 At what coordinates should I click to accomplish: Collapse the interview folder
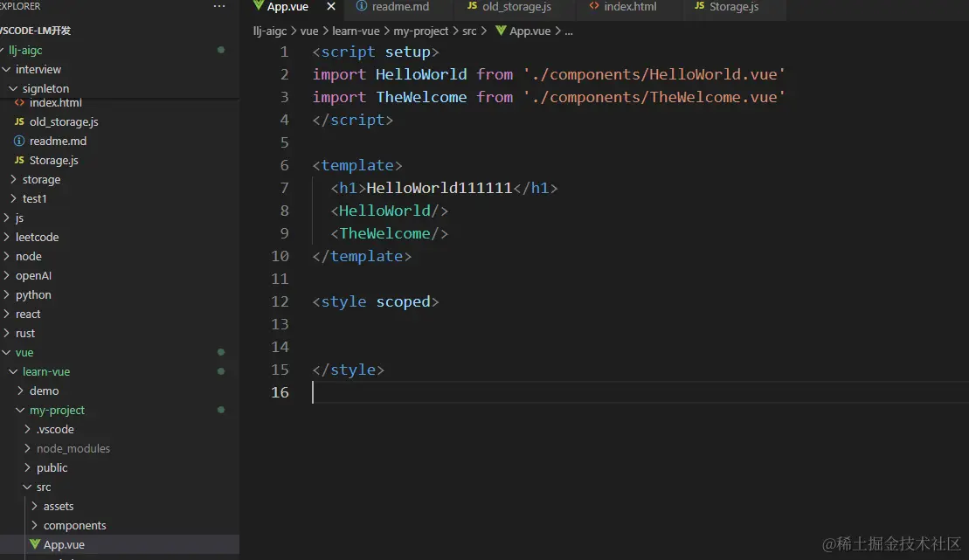tap(38, 70)
